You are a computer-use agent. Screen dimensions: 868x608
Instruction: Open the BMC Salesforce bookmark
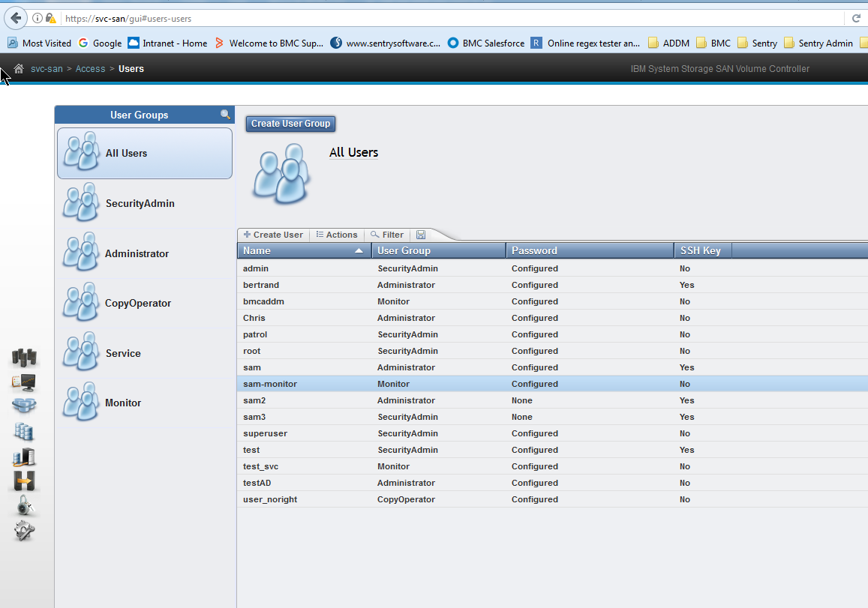[x=485, y=43]
